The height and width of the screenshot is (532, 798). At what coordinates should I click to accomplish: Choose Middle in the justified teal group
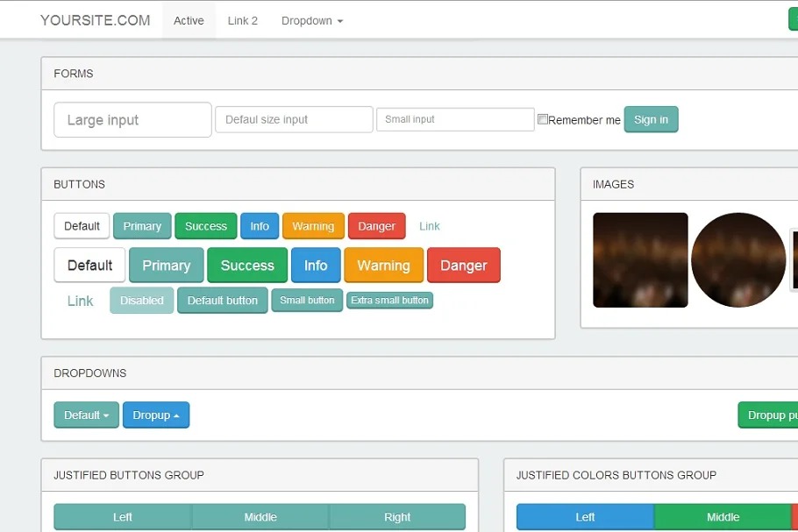coord(260,517)
